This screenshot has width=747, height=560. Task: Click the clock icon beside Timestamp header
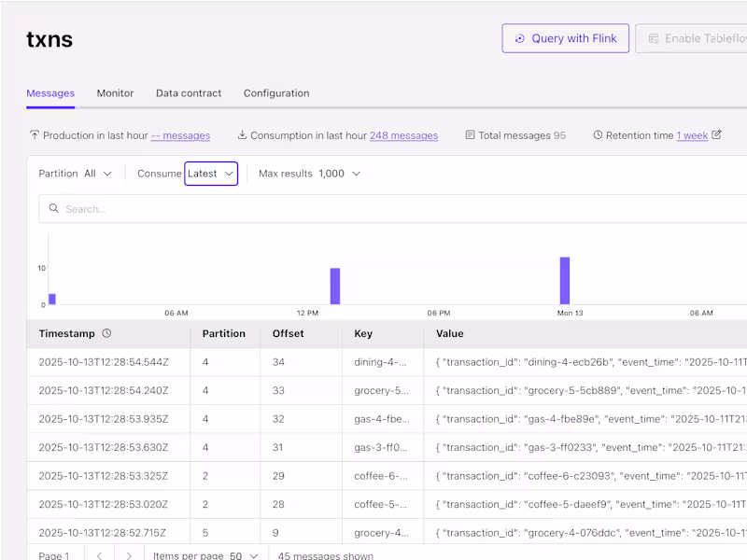(106, 333)
